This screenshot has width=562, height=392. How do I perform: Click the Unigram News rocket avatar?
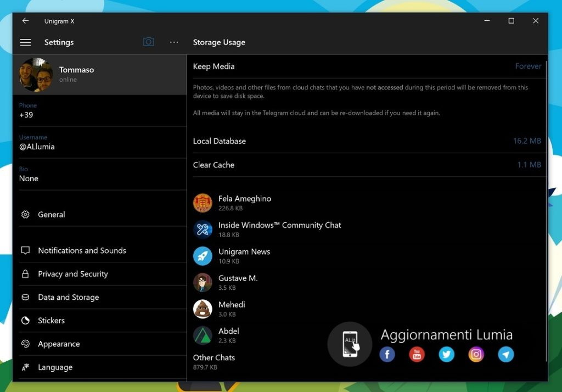click(x=203, y=256)
